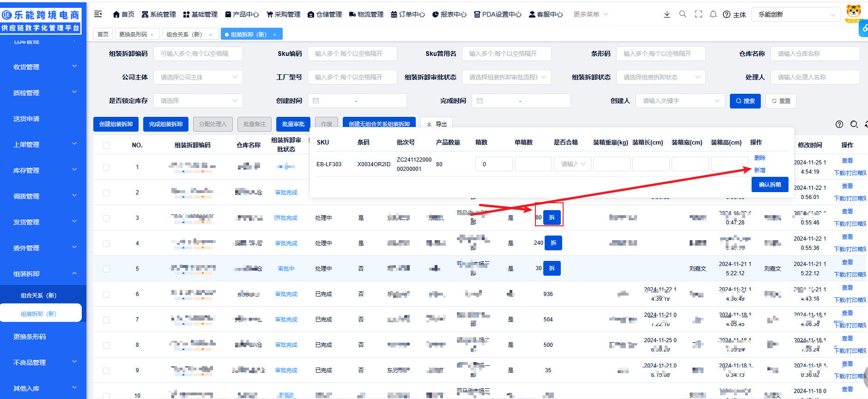The height and width of the screenshot is (399, 868).
Task: Switch to the 首页 page tab
Action: tap(103, 34)
